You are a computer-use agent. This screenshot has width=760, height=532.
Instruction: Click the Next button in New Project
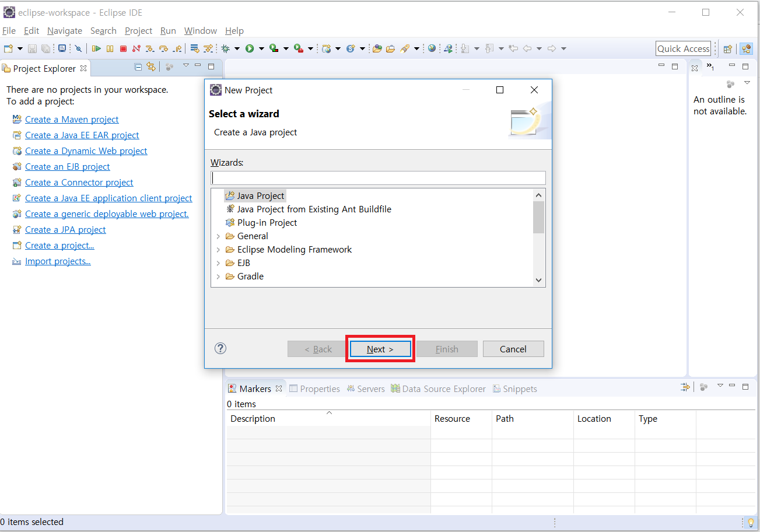(380, 349)
